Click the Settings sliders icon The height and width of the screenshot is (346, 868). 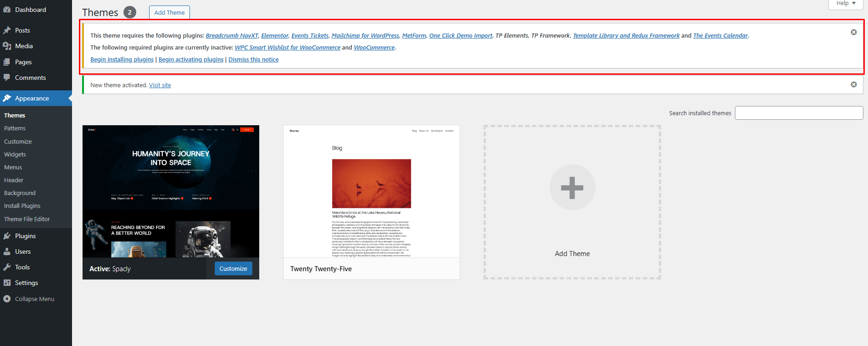pos(7,283)
